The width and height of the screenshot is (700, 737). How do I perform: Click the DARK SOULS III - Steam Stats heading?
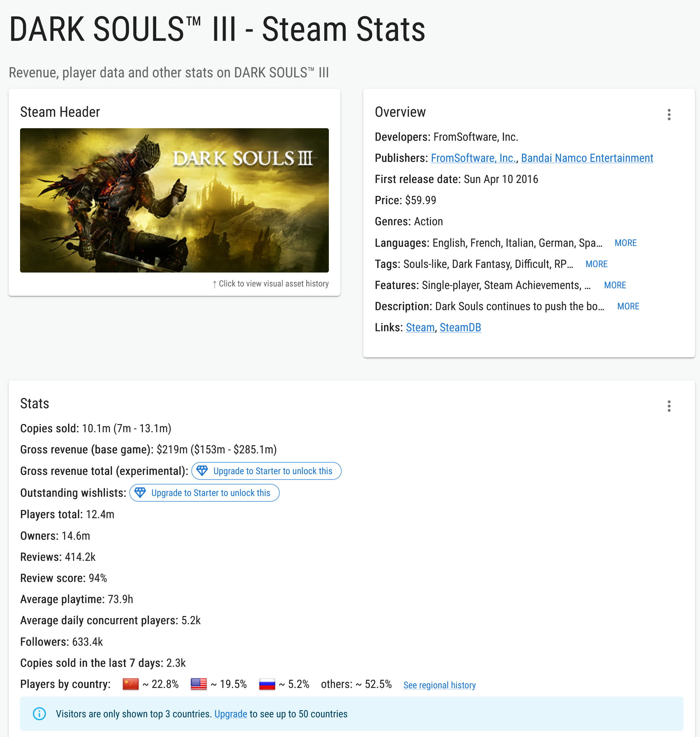217,29
